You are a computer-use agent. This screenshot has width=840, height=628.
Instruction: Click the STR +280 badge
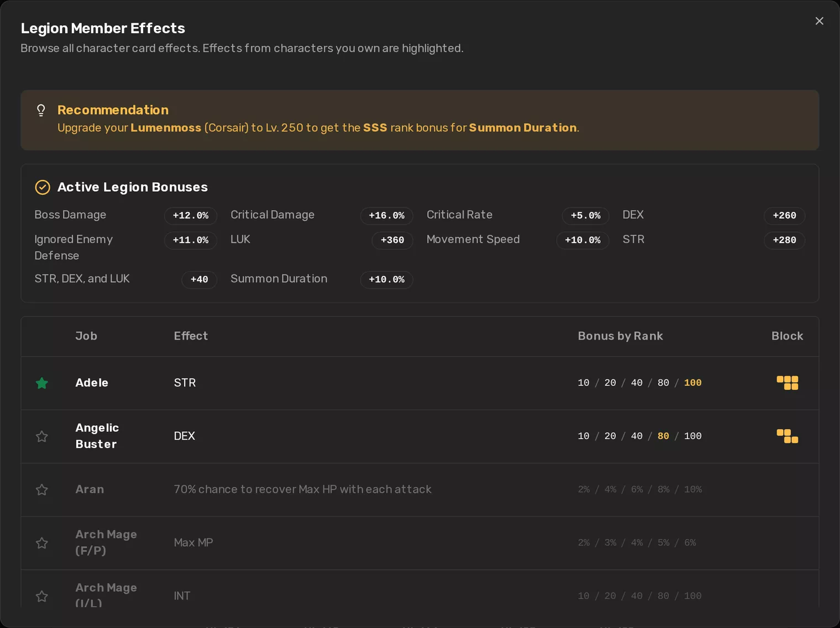[x=785, y=240]
